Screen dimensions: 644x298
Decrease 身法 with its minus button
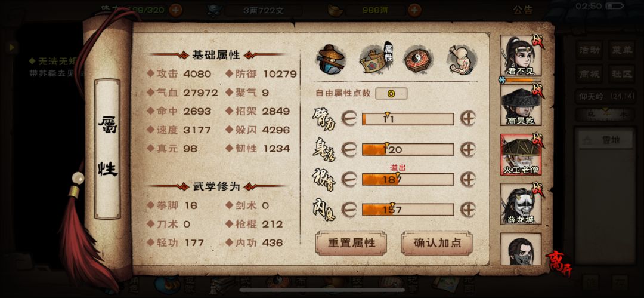[349, 149]
